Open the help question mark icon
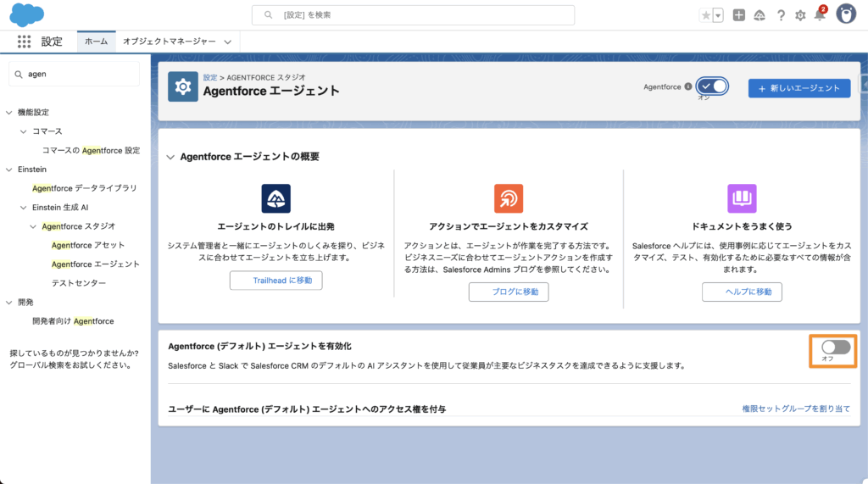This screenshot has height=484, width=868. click(x=781, y=15)
